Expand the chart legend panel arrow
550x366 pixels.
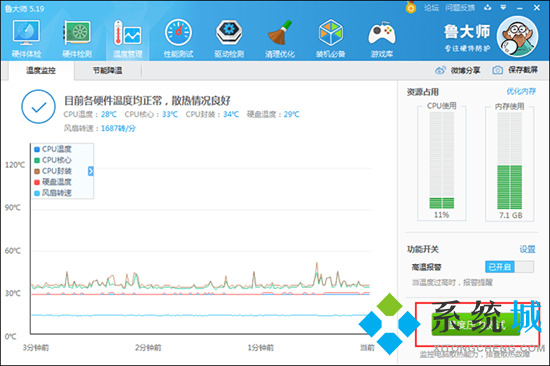tap(90, 171)
